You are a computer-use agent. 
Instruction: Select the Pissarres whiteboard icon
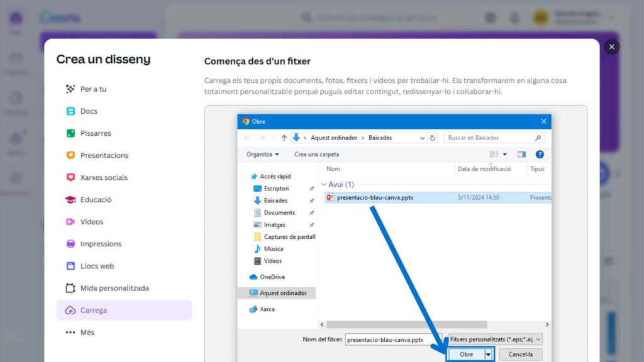(x=70, y=133)
